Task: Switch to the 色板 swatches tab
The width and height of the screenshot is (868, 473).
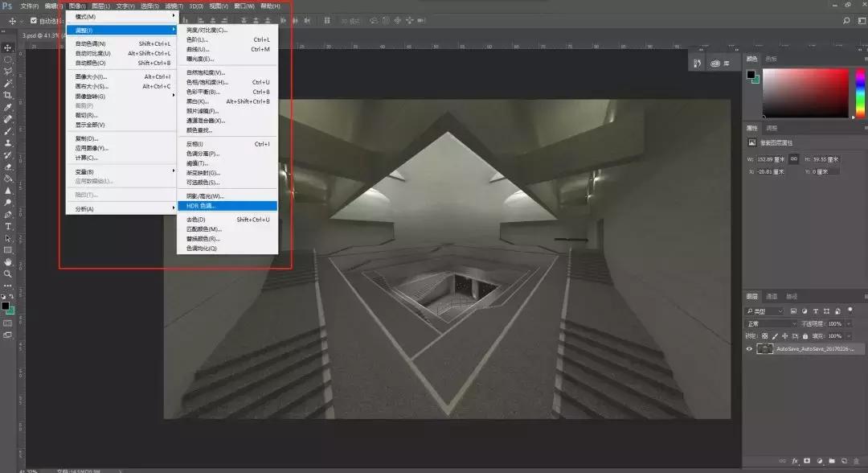Action: (771, 59)
